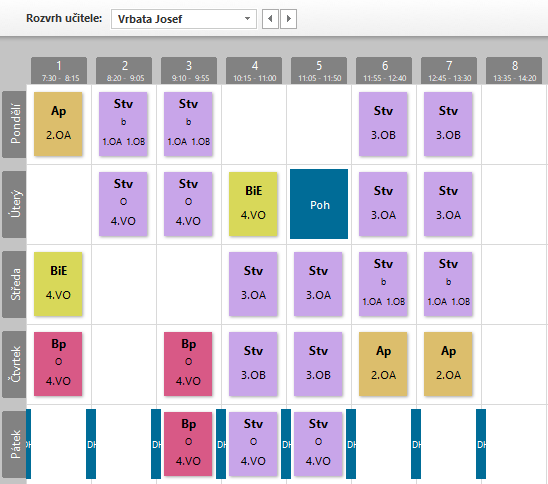
Task: Go to the previous teacher with left arrow
Action: tap(270, 19)
